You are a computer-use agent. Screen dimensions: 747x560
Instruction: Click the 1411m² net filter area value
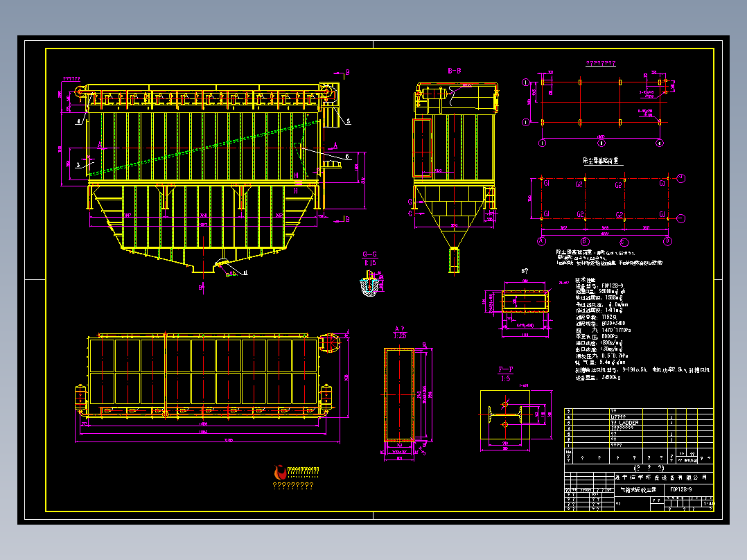pos(614,310)
